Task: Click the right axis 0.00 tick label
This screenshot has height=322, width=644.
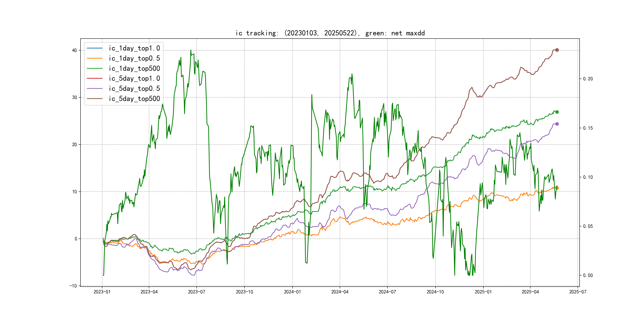Action: (x=588, y=275)
